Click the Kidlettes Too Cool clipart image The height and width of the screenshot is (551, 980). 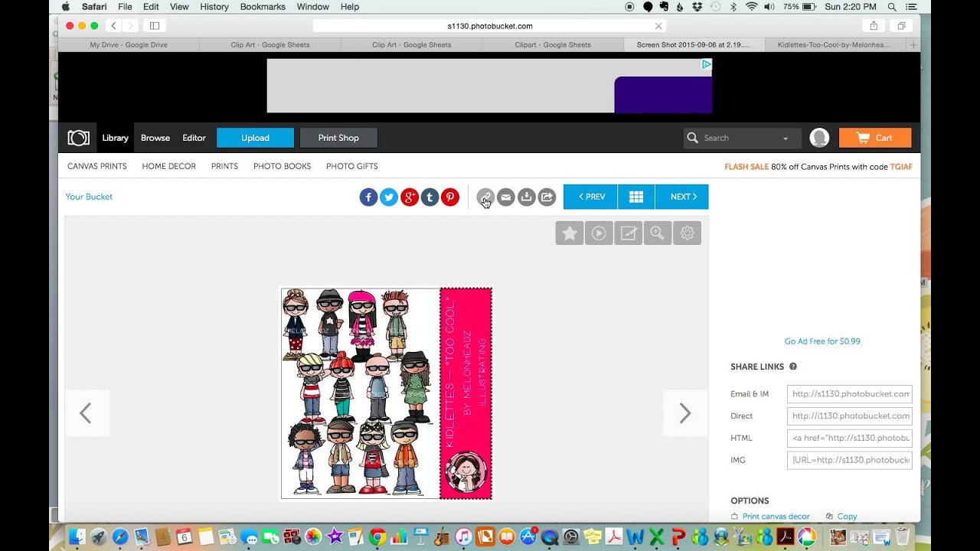pyautogui.click(x=387, y=393)
